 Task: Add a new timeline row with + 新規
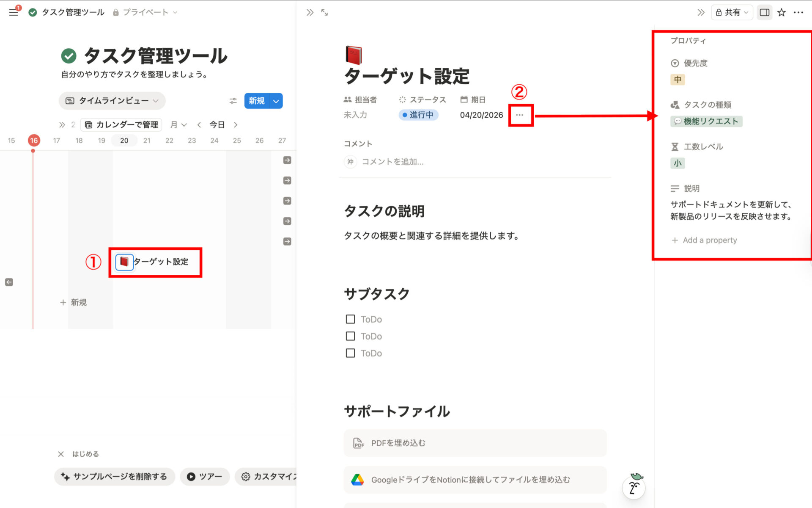pos(74,302)
